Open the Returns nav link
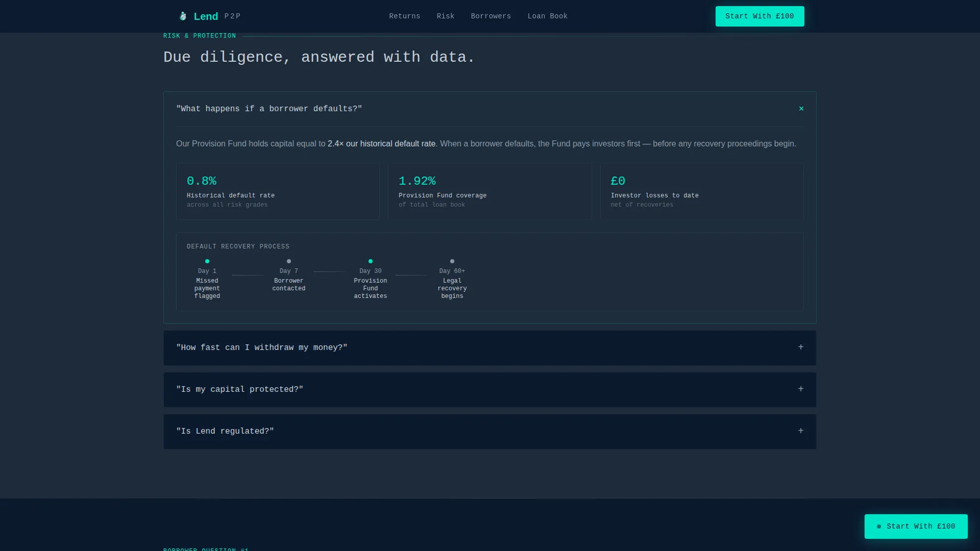Image resolution: width=980 pixels, height=551 pixels. (x=405, y=16)
